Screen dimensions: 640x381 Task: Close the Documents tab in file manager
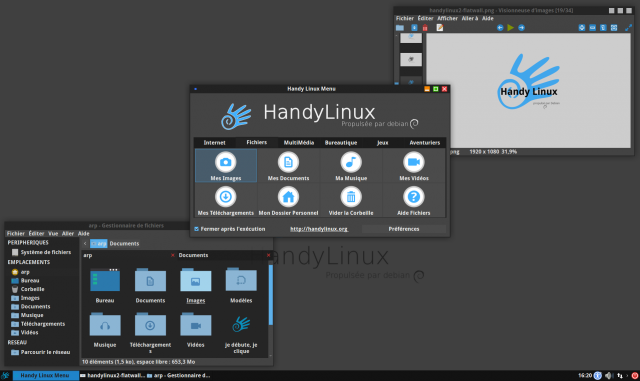coord(268,255)
